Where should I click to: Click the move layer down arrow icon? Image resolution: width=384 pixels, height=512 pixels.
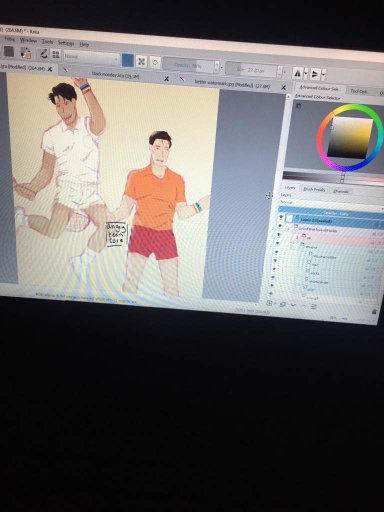click(293, 305)
